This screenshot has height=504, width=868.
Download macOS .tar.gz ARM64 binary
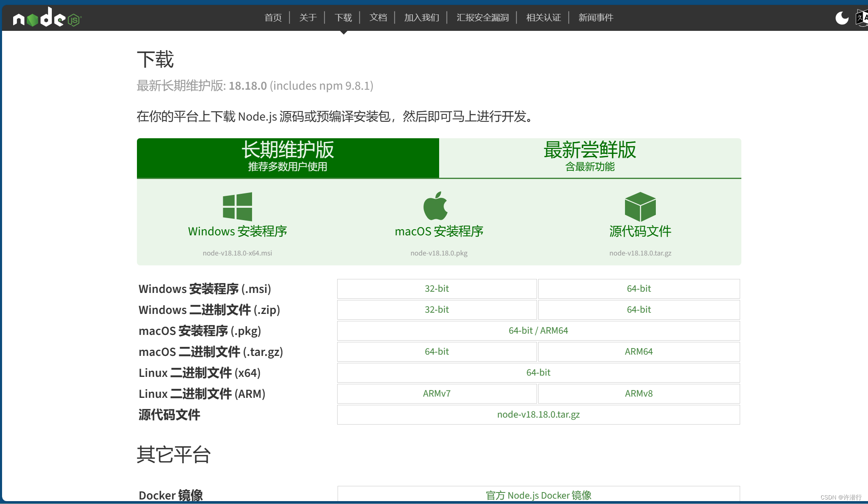click(639, 352)
